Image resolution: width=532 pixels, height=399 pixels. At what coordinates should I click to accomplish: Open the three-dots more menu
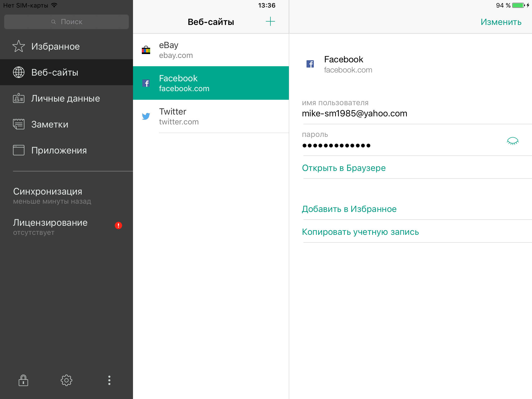(x=109, y=380)
